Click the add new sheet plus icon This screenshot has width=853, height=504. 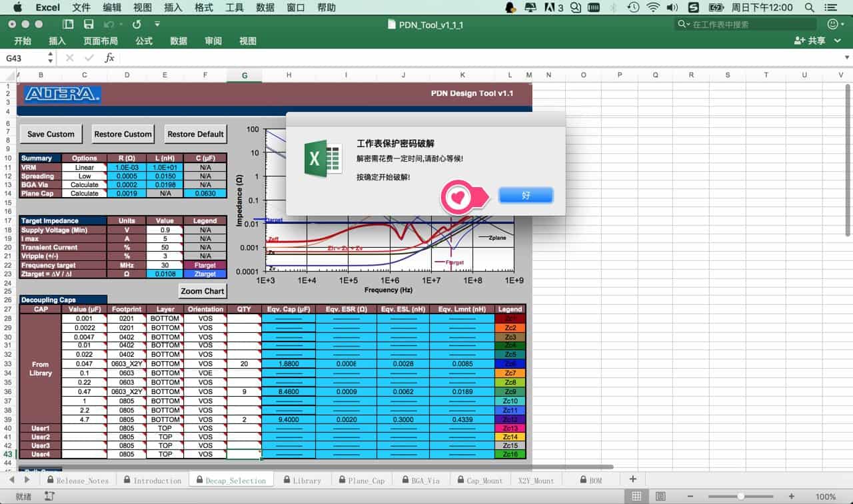[632, 479]
